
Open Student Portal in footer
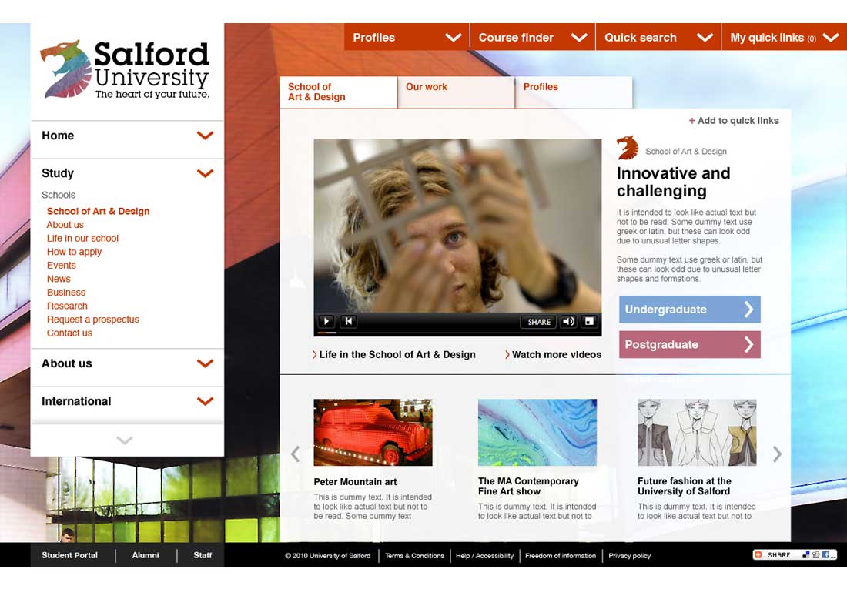click(x=69, y=555)
